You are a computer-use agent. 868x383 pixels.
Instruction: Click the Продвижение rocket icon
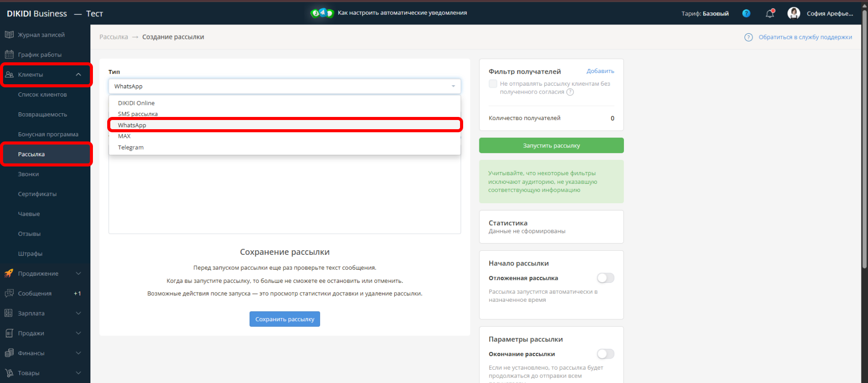(9, 274)
